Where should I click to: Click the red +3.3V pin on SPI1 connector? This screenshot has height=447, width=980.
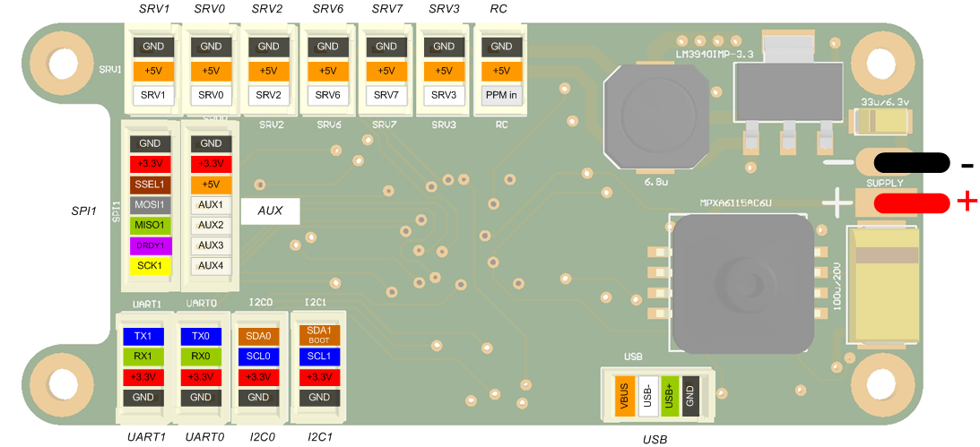150,165
